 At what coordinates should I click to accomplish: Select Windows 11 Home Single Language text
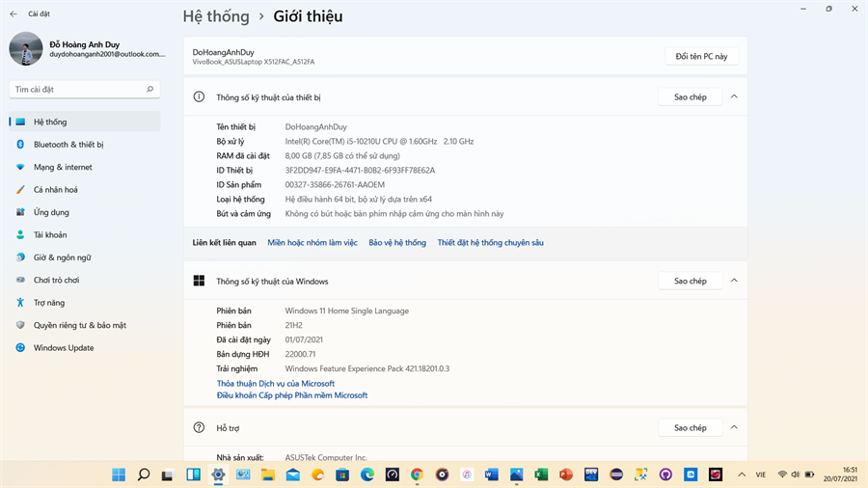pyautogui.click(x=347, y=311)
